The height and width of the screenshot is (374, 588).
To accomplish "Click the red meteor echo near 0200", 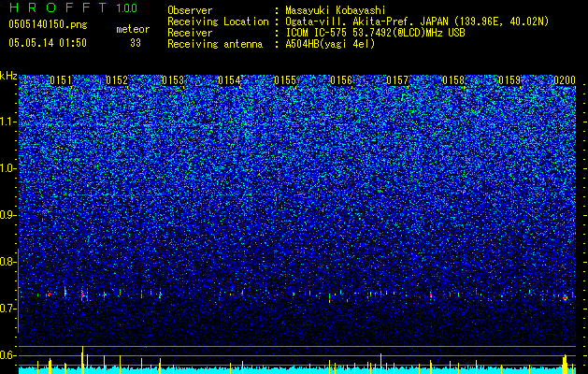I will [x=565, y=298].
